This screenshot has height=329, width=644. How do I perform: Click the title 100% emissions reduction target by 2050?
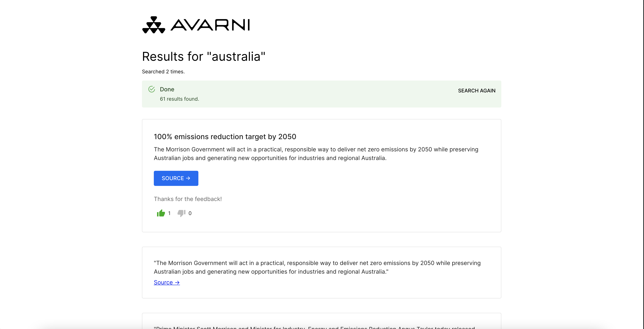[x=225, y=137]
